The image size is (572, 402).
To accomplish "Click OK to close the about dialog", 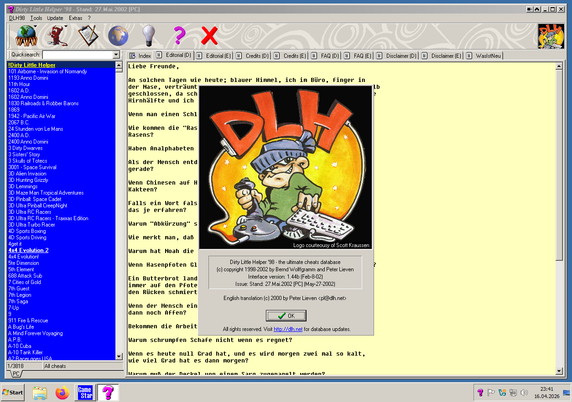I will (x=286, y=316).
